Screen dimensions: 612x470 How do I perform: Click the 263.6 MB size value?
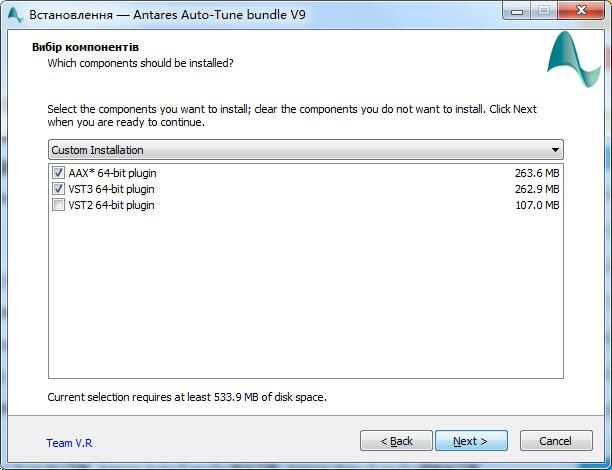(x=537, y=173)
